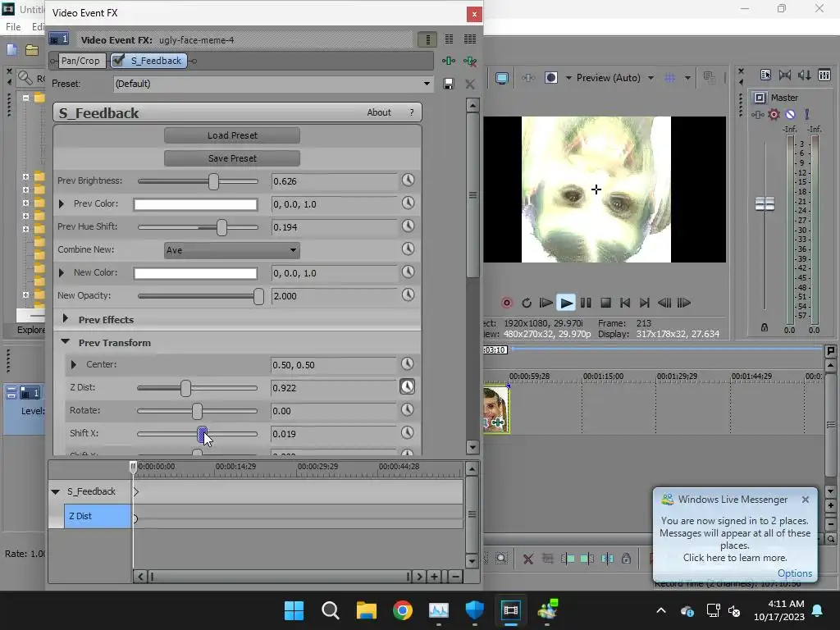Collapse the S_Feedback keyframe track

[x=55, y=491]
